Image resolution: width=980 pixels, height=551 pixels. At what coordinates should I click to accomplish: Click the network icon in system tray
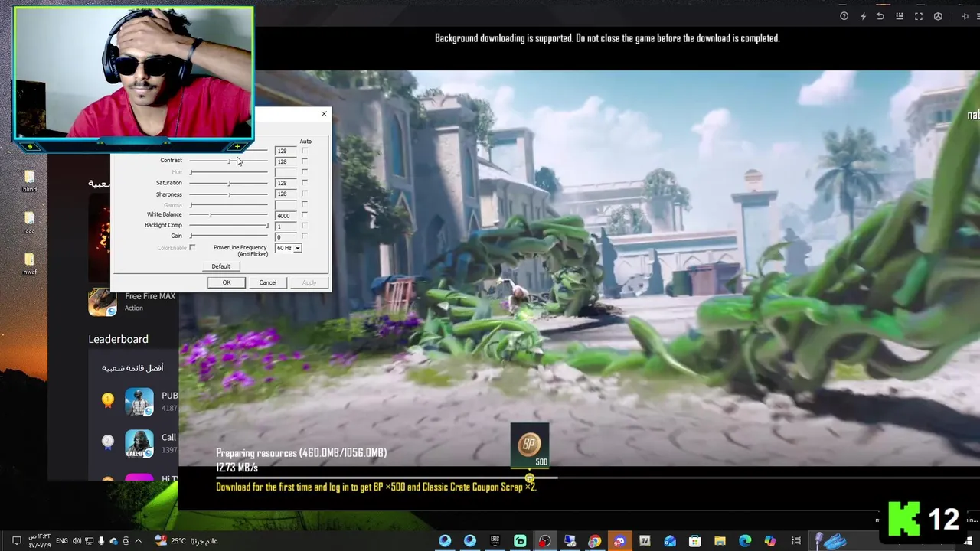click(89, 541)
